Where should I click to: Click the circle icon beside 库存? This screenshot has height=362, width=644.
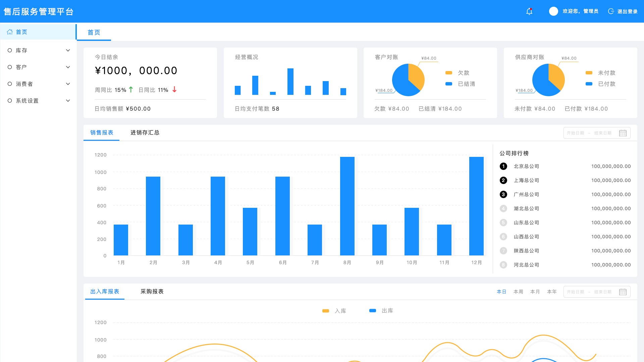10,50
